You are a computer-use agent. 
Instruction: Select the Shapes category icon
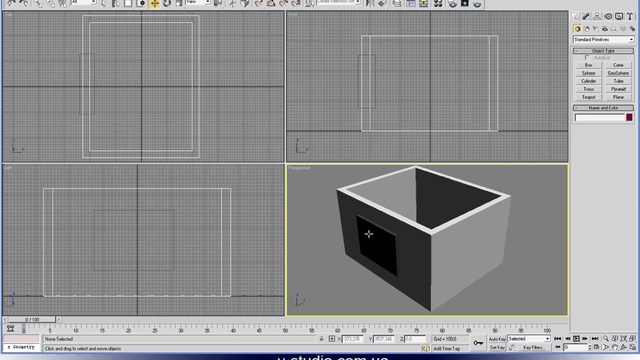(587, 29)
